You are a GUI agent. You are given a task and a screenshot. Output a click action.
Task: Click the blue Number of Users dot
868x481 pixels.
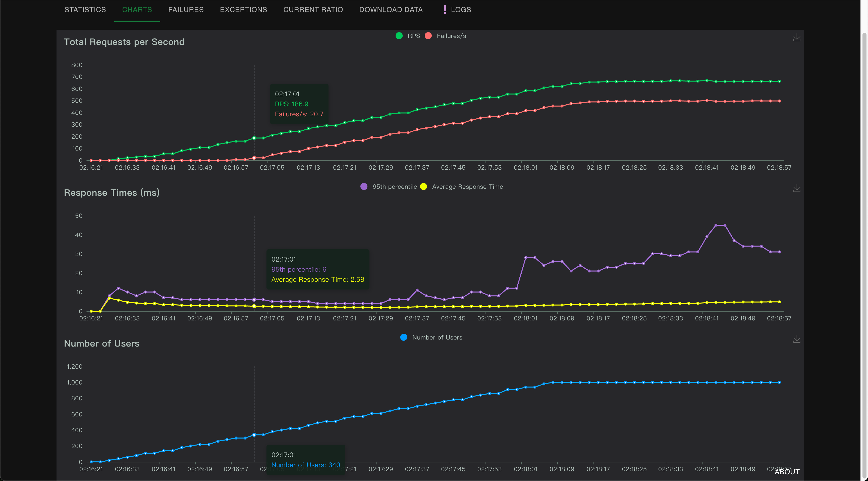(404, 338)
